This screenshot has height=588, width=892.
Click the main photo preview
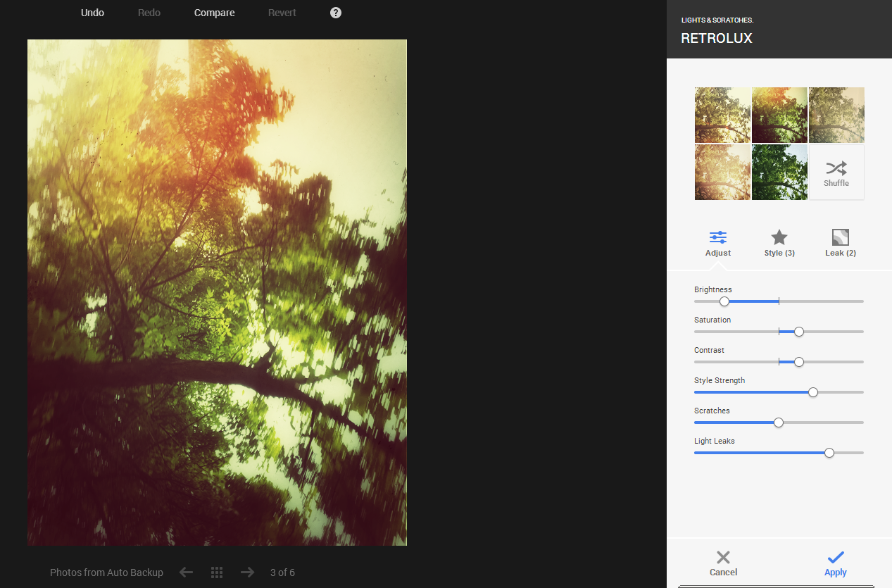coord(217,292)
